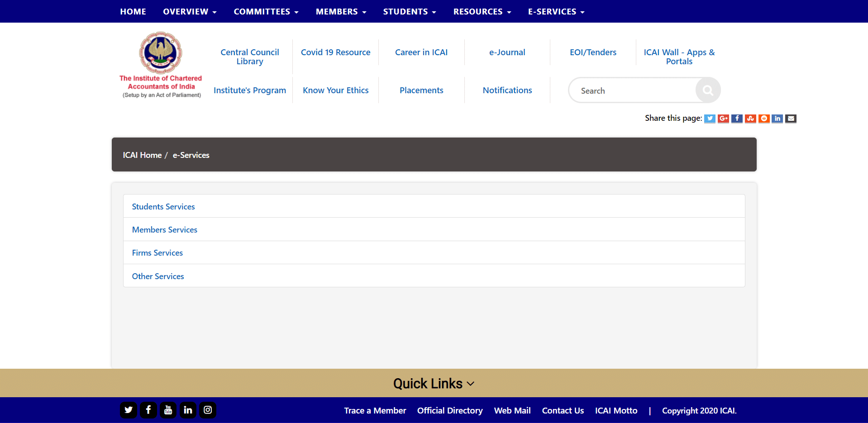Share this page via email icon
The width and height of the screenshot is (868, 423).
click(x=791, y=119)
